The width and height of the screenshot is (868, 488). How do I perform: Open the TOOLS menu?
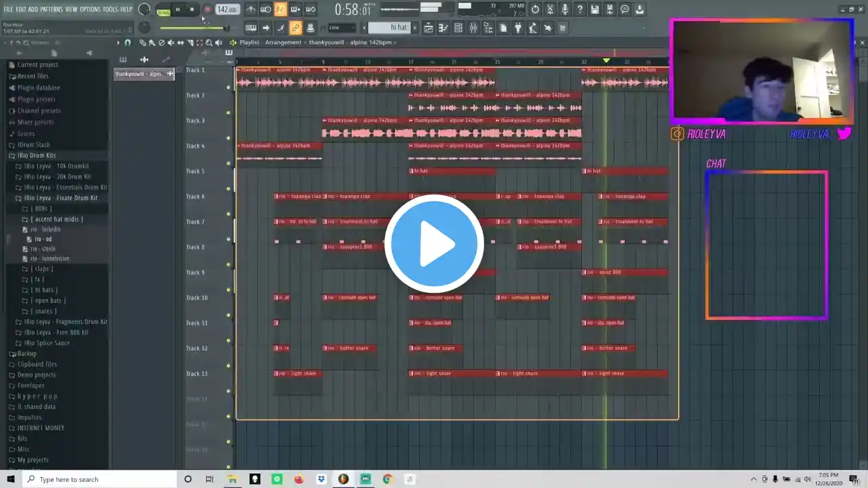coord(110,9)
